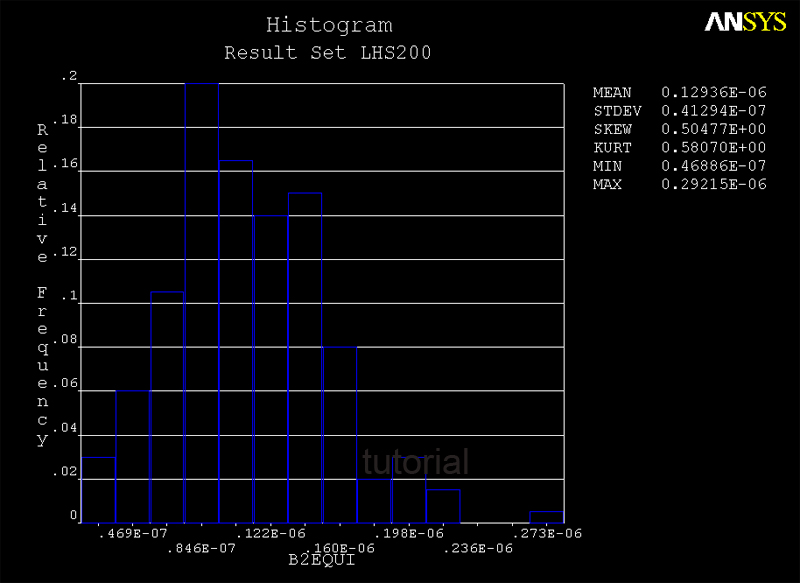
Task: Click the ANSYS logo
Action: [745, 22]
